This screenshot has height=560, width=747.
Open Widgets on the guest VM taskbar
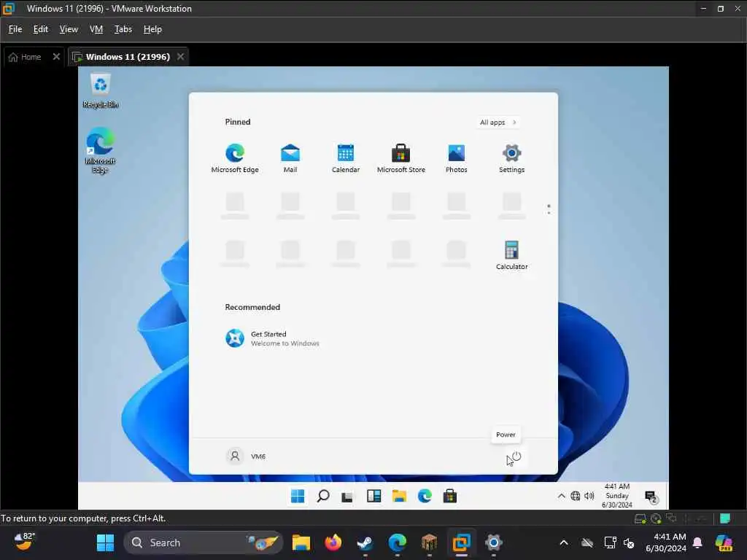(x=374, y=496)
